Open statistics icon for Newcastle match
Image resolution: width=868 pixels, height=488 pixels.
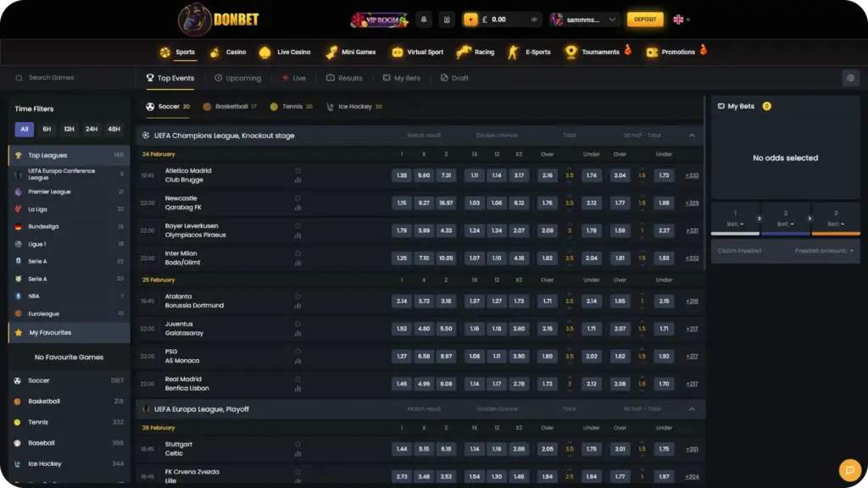coord(298,208)
